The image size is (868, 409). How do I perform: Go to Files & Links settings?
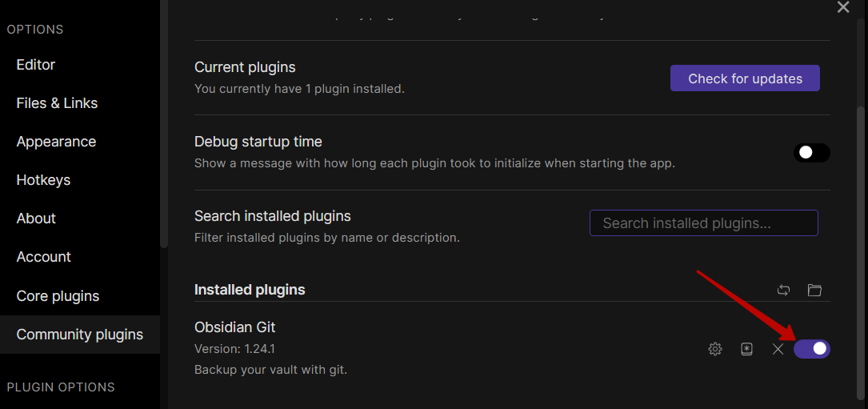pyautogui.click(x=57, y=103)
